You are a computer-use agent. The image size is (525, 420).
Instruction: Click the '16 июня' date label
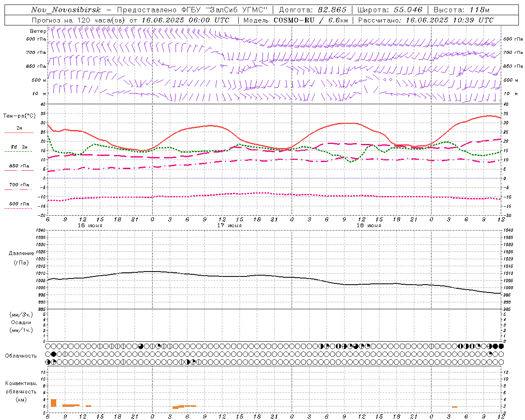click(90, 226)
